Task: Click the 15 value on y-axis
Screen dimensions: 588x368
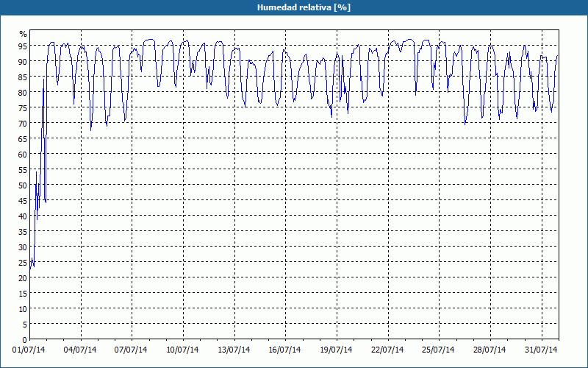Action: (x=23, y=294)
